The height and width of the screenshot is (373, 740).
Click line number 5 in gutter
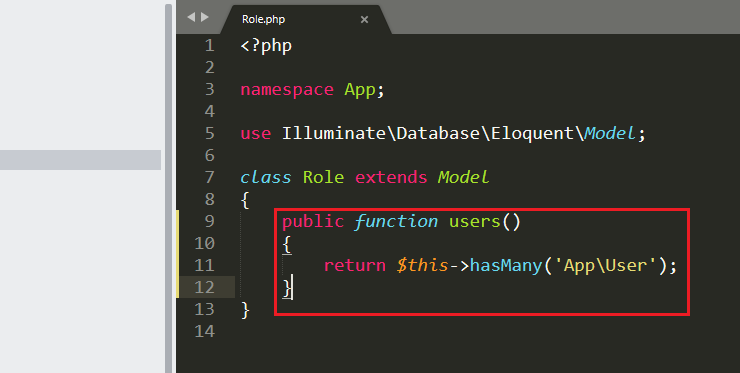pyautogui.click(x=209, y=133)
